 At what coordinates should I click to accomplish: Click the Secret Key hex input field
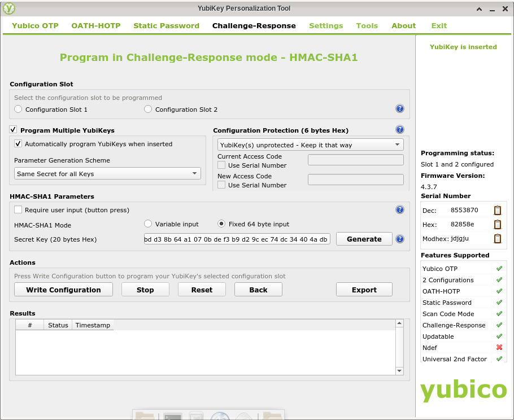coord(237,239)
